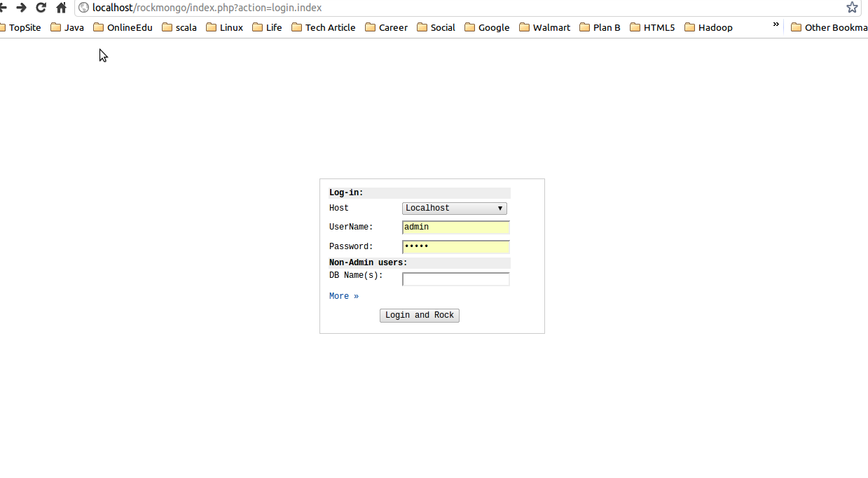Click the Password: label
The image size is (868, 478).
point(351,246)
